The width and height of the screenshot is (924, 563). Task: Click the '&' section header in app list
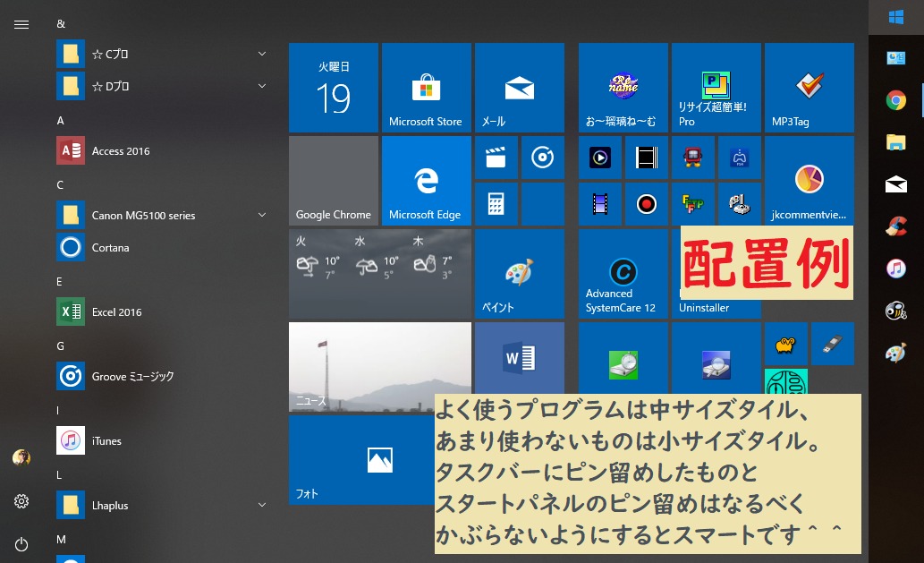tap(61, 24)
